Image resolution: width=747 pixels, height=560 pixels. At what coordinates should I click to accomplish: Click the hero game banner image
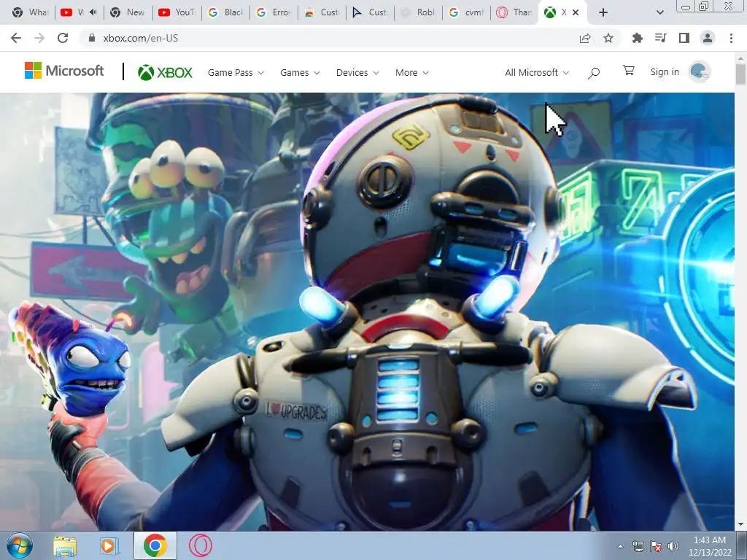coord(367,311)
